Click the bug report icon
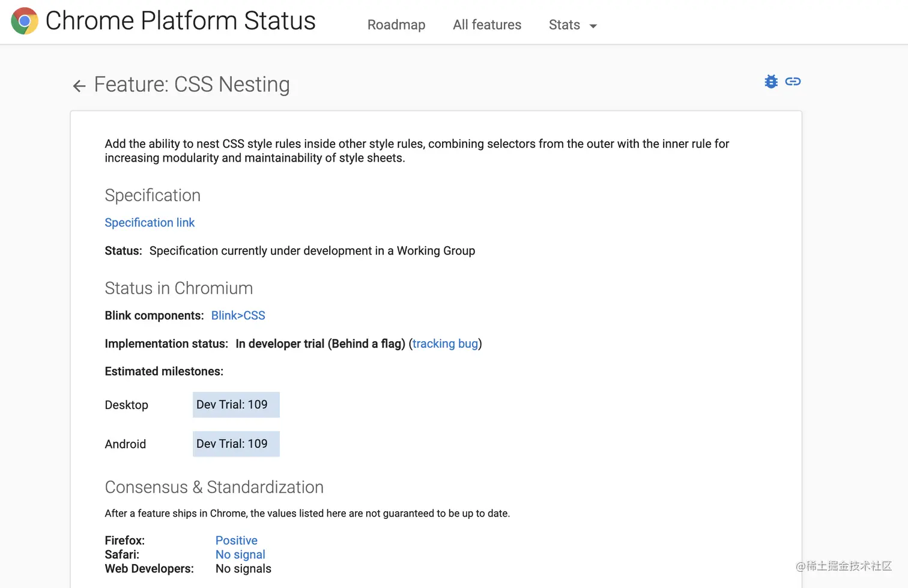The width and height of the screenshot is (908, 588). pyautogui.click(x=771, y=82)
